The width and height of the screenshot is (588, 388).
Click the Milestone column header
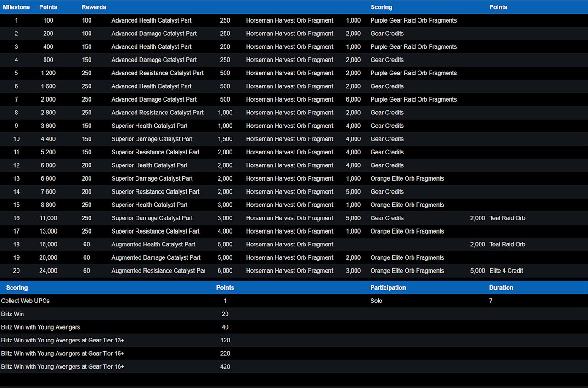click(x=17, y=7)
